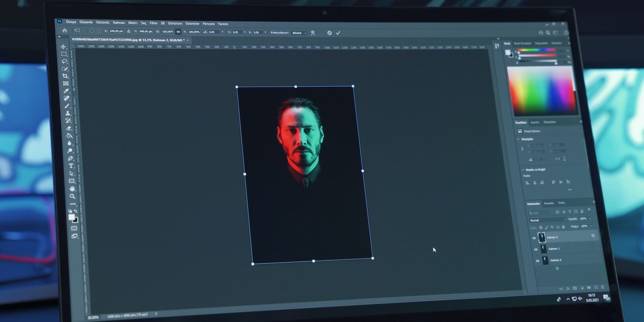Open the Filtre menu
The height and width of the screenshot is (322, 644).
click(153, 23)
